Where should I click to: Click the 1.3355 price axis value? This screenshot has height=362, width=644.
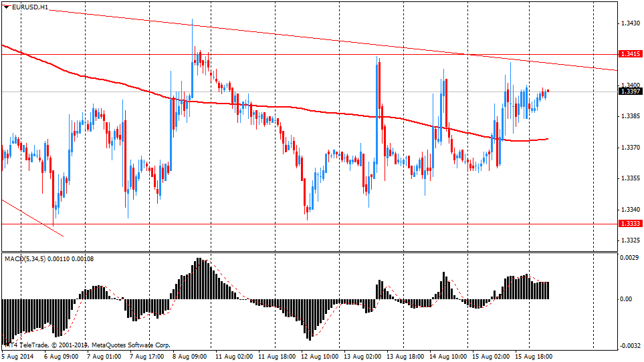pyautogui.click(x=629, y=178)
